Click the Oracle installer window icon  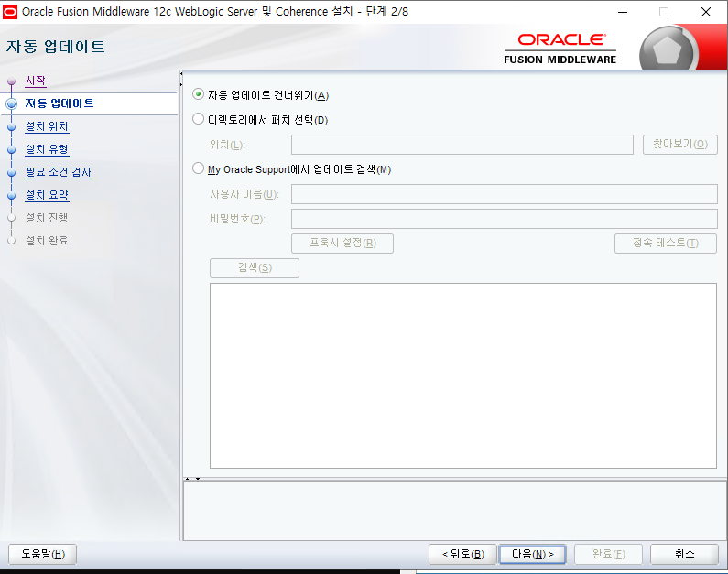pyautogui.click(x=10, y=12)
